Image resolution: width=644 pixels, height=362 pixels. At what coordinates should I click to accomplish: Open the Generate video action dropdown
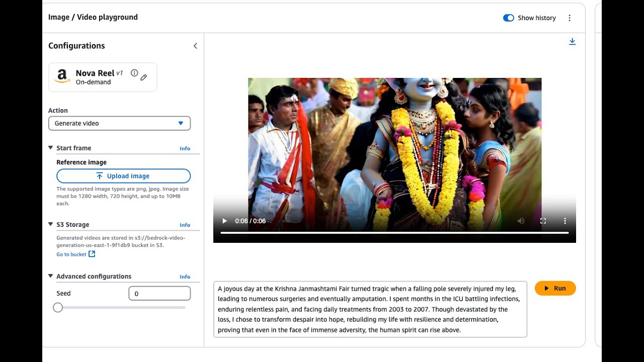(119, 123)
